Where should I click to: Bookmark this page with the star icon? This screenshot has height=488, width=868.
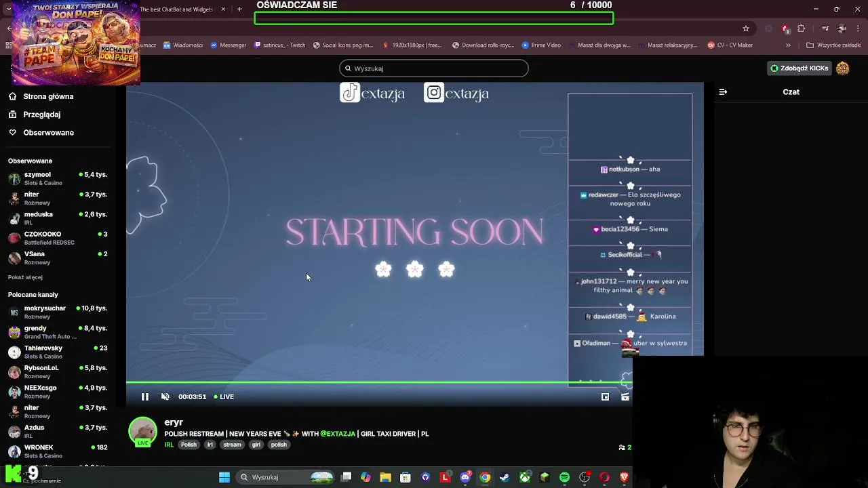coord(746,28)
